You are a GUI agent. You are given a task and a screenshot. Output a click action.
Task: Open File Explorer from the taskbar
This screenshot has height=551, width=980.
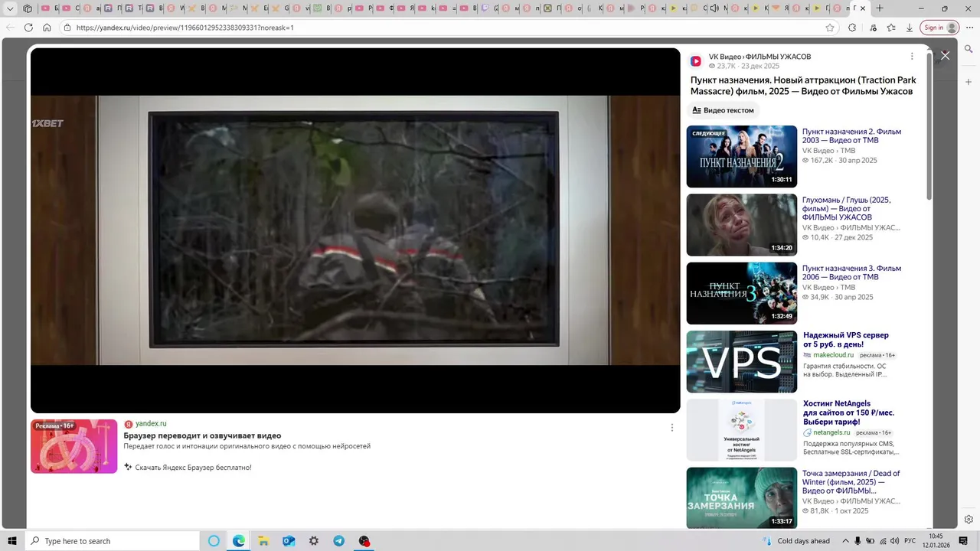click(263, 541)
